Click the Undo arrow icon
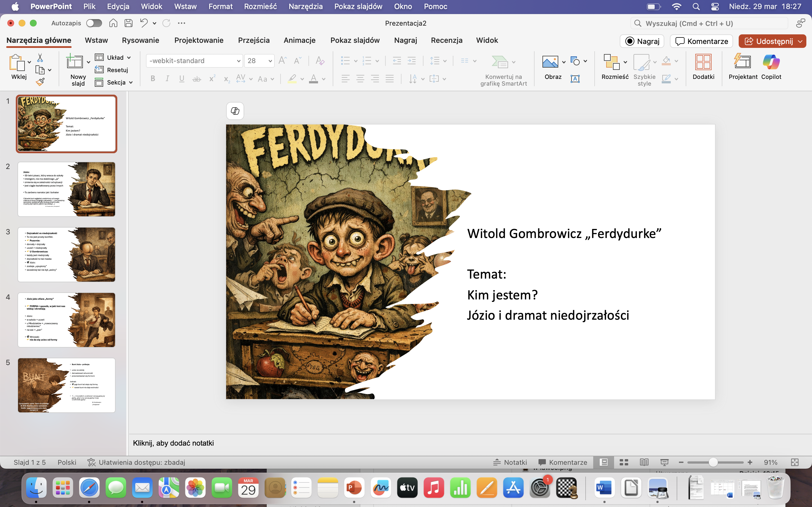The image size is (812, 507). (144, 23)
